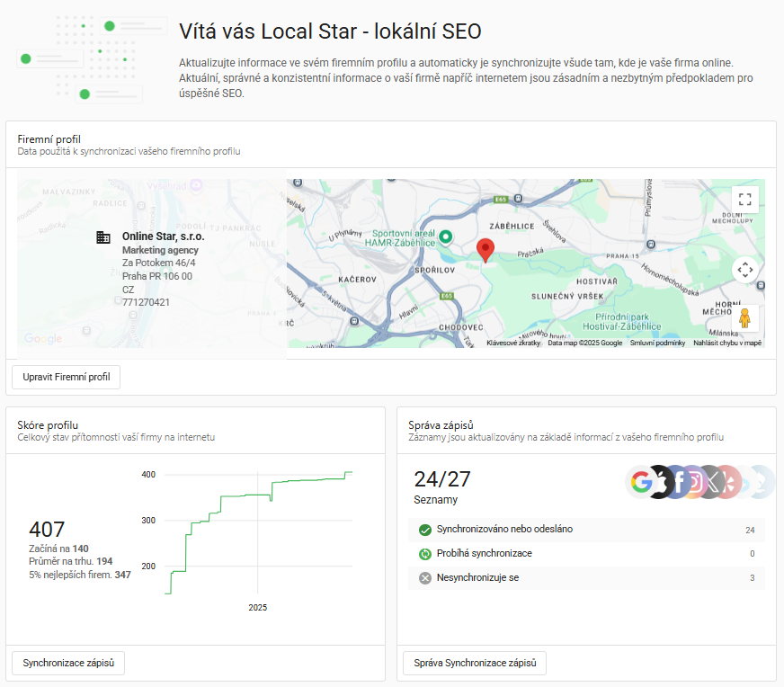Open the Smluvní podmínky map link
The height and width of the screenshot is (687, 784).
pyautogui.click(x=657, y=343)
